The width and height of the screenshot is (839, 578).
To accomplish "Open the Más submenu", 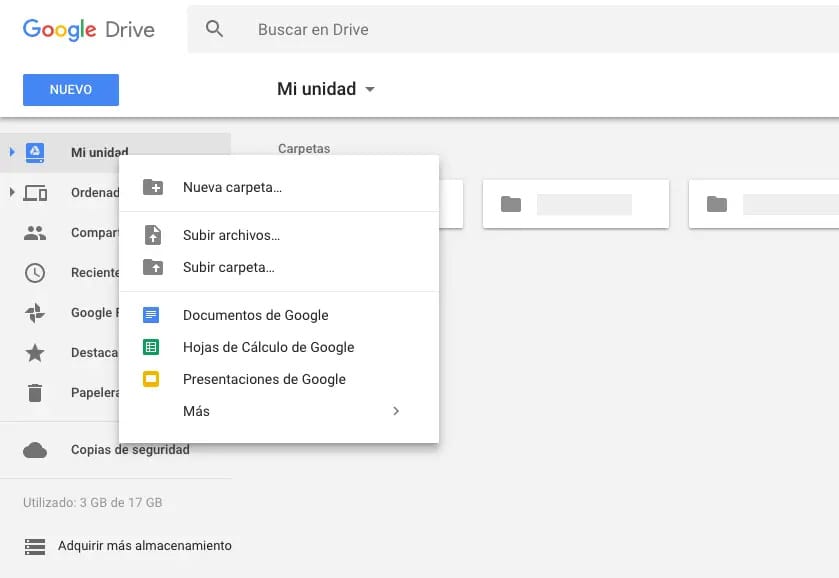I will coord(279,412).
